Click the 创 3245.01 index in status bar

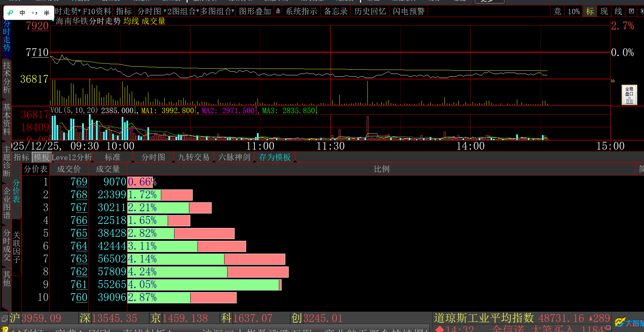(317, 318)
